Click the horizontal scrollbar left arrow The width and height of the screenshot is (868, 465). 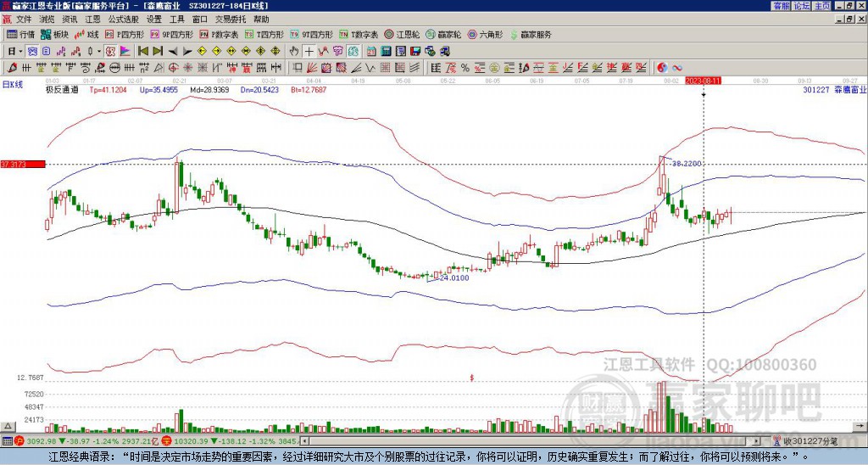304,441
